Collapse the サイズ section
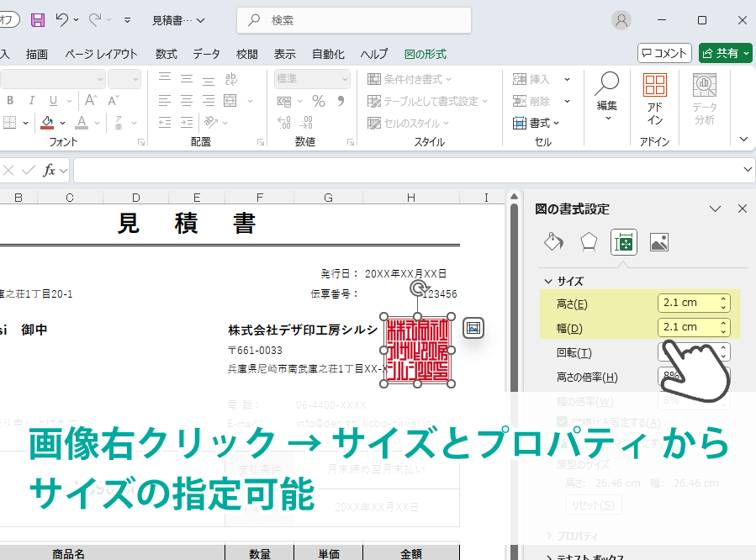This screenshot has height=560, width=756. [548, 281]
